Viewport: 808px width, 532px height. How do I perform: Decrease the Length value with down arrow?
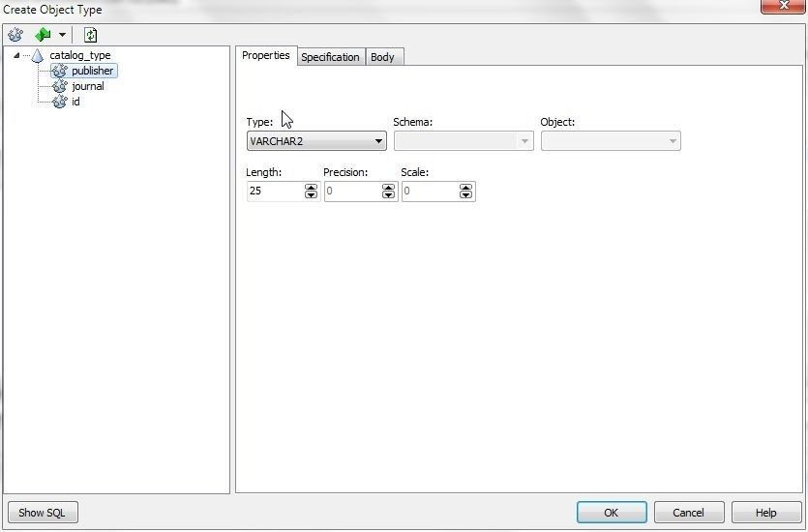point(311,195)
